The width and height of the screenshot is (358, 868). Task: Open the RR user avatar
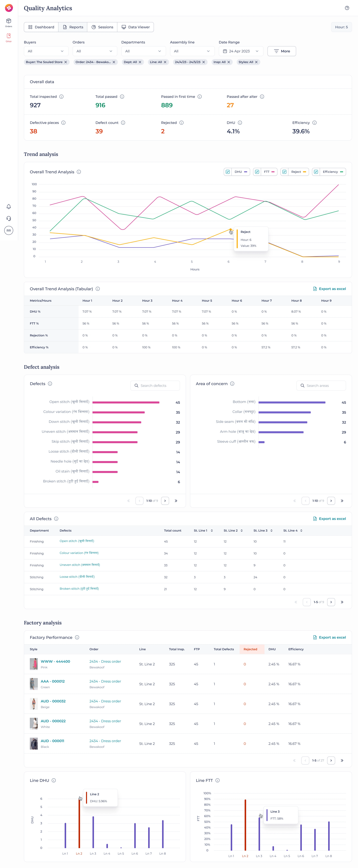point(9,231)
